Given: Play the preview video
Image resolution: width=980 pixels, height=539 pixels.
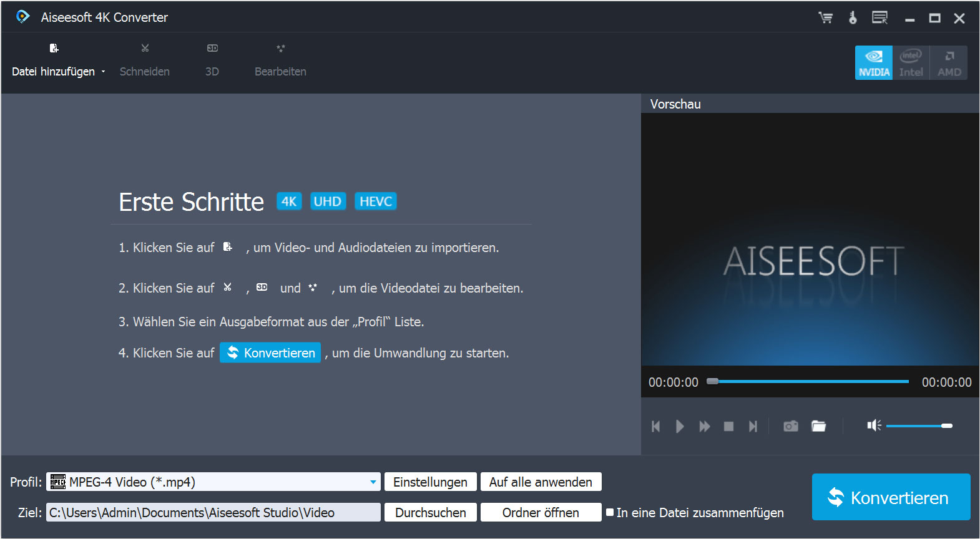Looking at the screenshot, I should (x=680, y=426).
